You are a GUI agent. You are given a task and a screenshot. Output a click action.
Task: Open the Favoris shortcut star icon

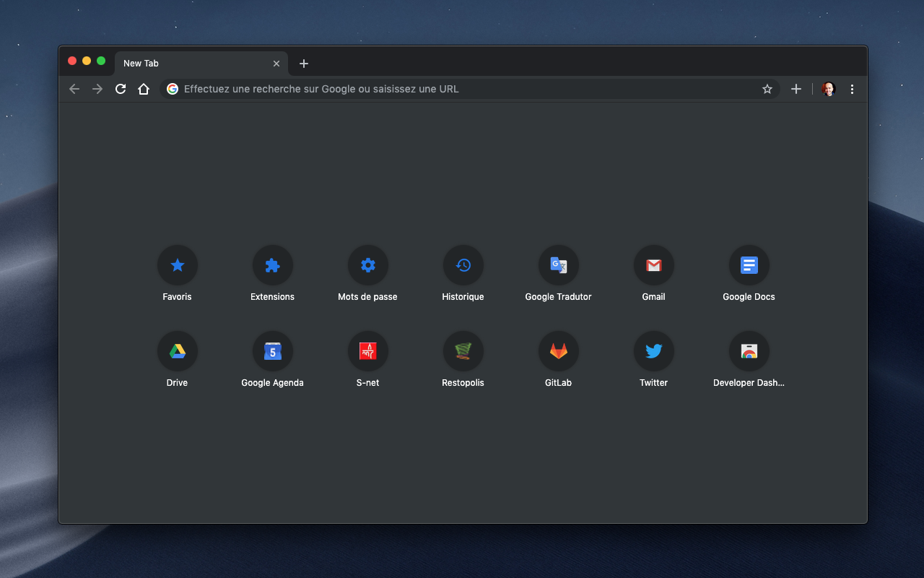[177, 265]
